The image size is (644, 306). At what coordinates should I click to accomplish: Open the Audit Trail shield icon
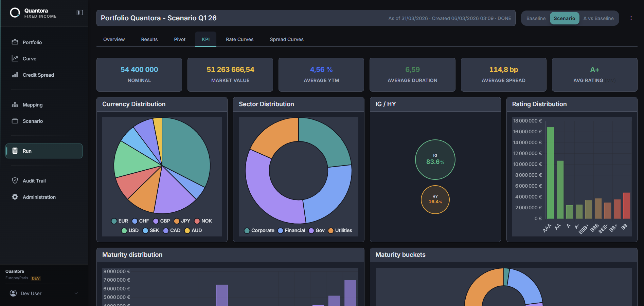[15, 180]
